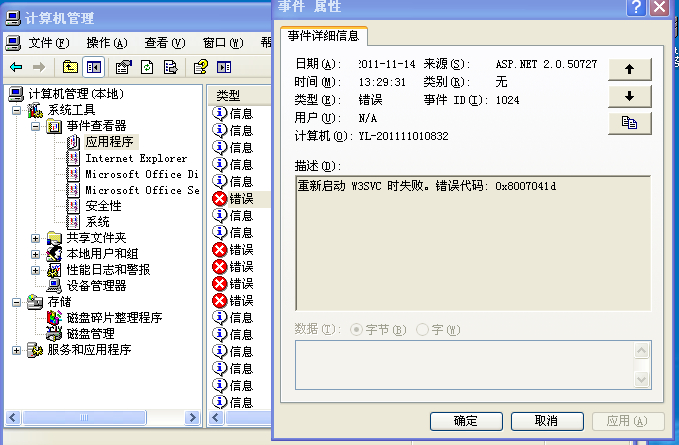
Task: Collapse the 系统工具 tree node
Action: 16,110
